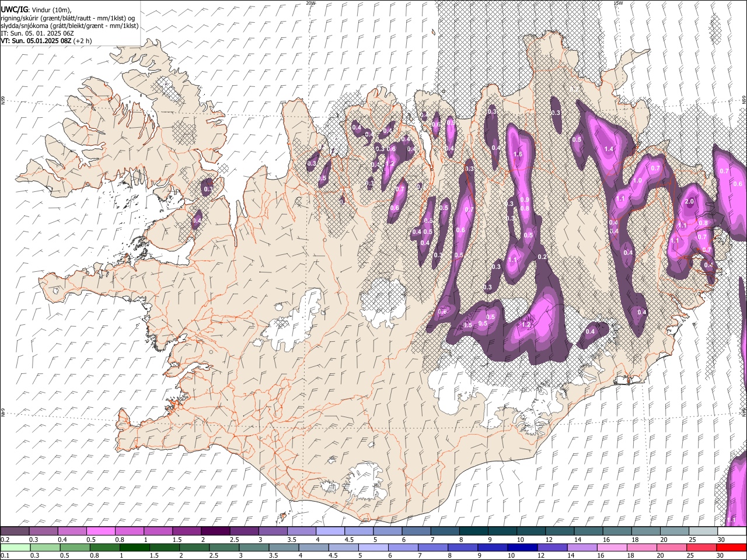
Task: Pick the 0.3 swatch in the purple snow legend
Action: click(x=43, y=531)
